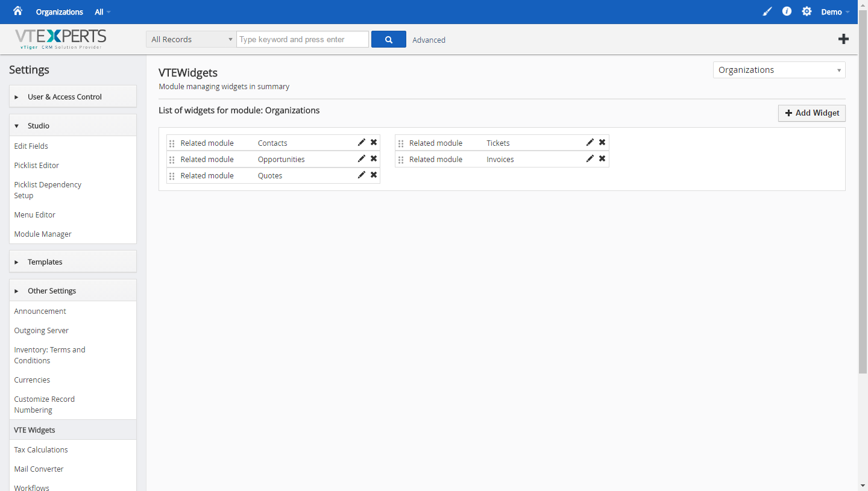The height and width of the screenshot is (491, 868).
Task: Open Picklist Dependency Setup
Action: pos(48,190)
